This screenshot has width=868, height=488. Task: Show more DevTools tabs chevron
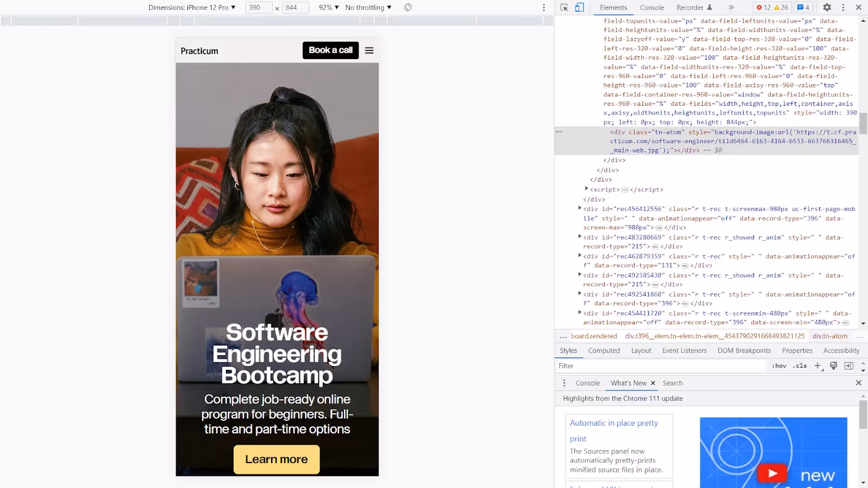click(731, 8)
